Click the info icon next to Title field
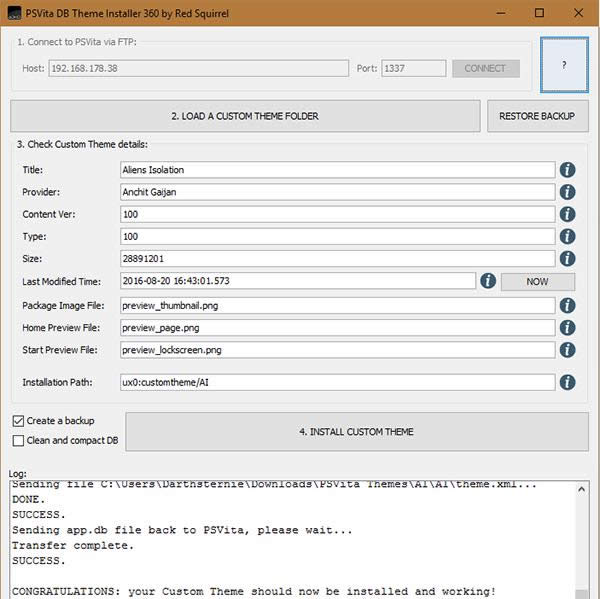Viewport: 600px width, 599px height. [x=567, y=170]
